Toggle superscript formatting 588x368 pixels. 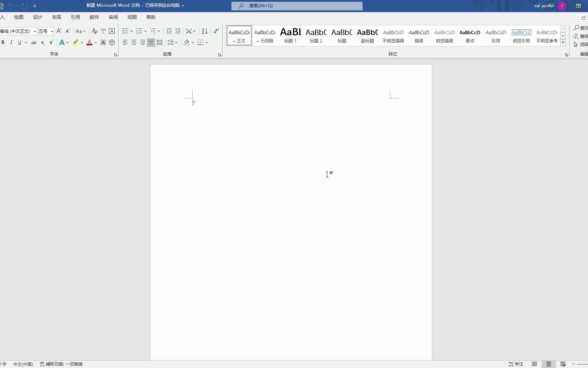pyautogui.click(x=51, y=42)
